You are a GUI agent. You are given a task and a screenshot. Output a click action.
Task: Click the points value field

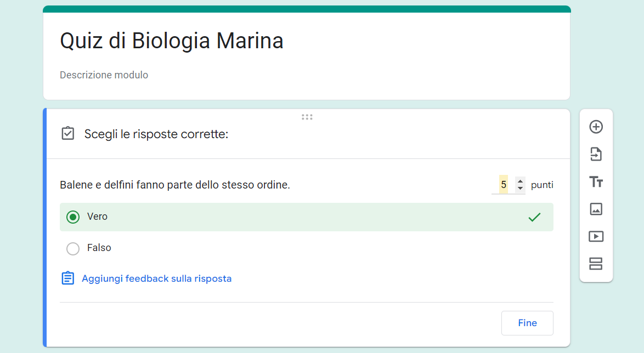point(504,185)
